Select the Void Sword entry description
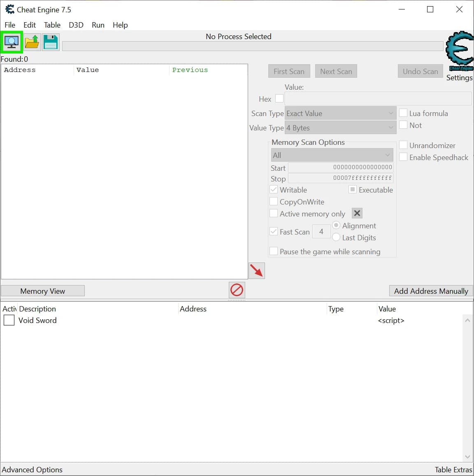Screen dimensions: 474x476 (x=37, y=320)
